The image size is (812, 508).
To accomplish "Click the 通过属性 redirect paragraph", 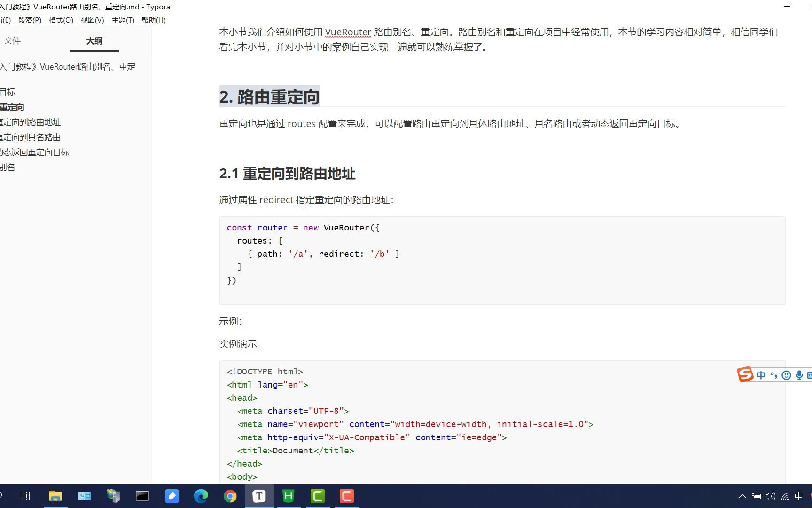I will [306, 200].
